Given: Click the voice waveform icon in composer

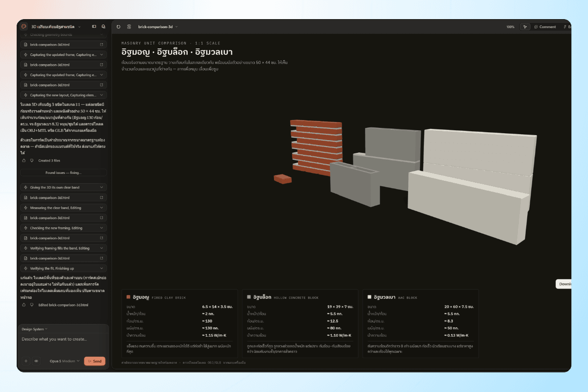Looking at the screenshot, I should (x=36, y=361).
